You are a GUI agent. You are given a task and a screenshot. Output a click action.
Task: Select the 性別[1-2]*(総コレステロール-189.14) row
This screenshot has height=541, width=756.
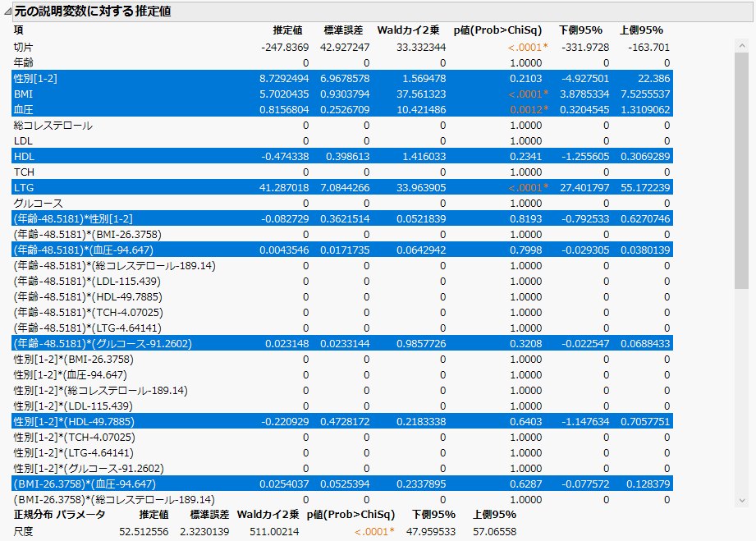342,390
